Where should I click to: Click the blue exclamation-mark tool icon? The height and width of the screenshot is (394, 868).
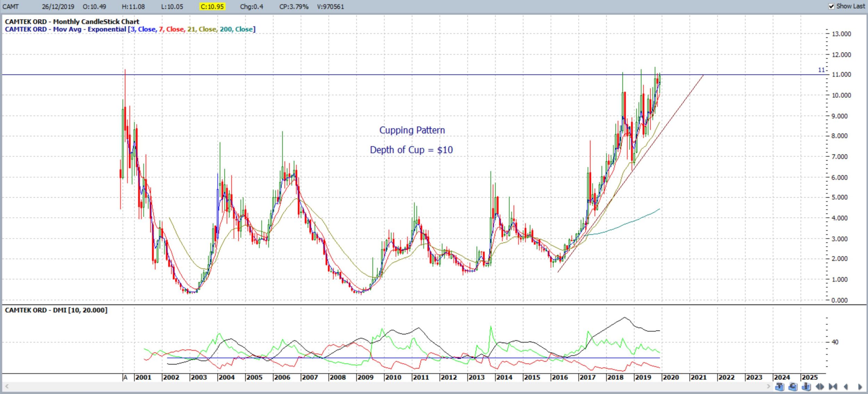(x=806, y=386)
